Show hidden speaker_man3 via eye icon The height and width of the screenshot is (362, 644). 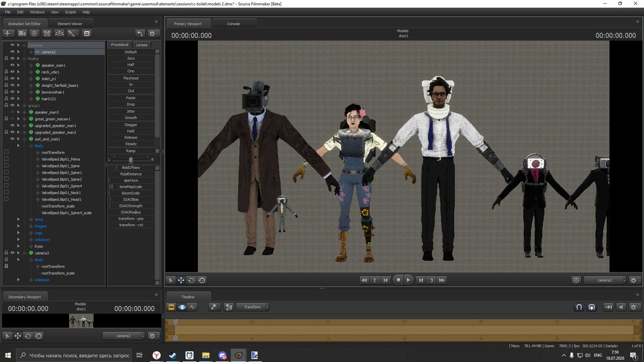click(12, 112)
